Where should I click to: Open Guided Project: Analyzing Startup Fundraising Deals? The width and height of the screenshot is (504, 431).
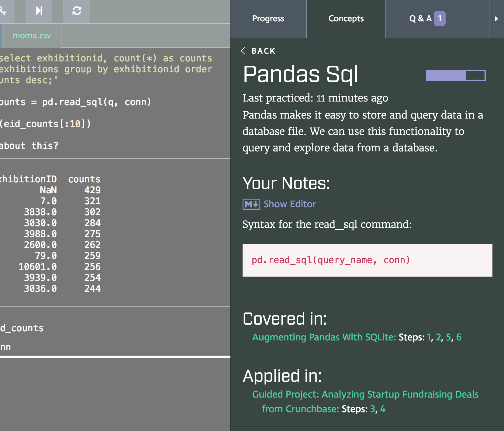(365, 395)
